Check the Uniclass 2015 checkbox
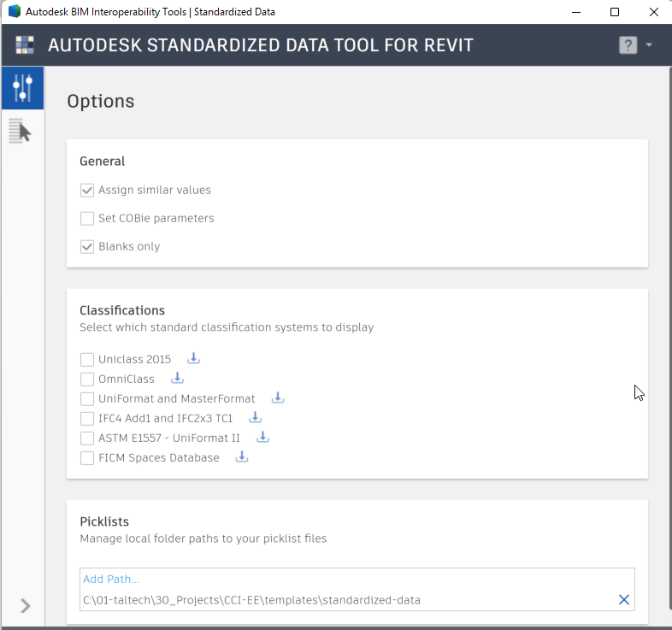672x630 pixels. pos(87,360)
